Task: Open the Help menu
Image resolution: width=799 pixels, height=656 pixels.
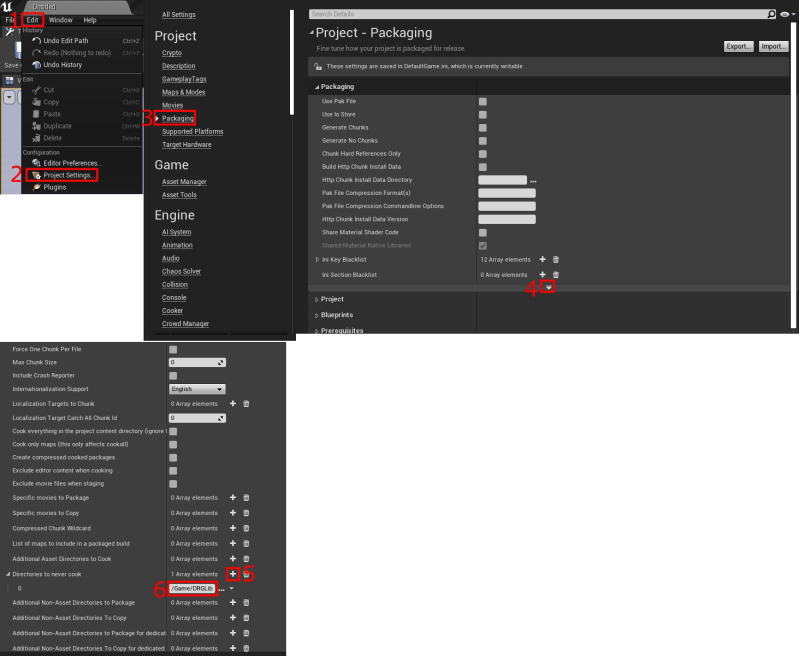Action: [90, 20]
